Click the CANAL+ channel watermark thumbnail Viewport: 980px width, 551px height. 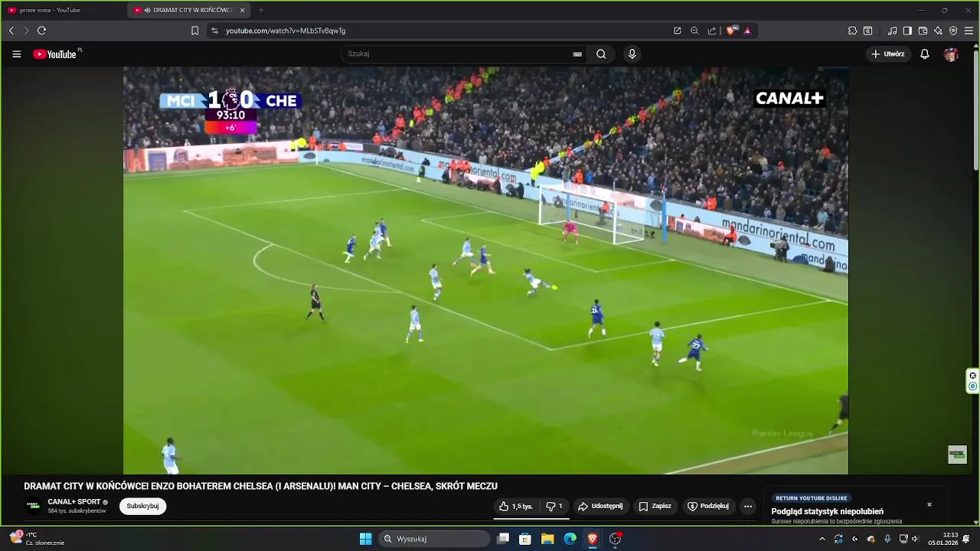957,454
